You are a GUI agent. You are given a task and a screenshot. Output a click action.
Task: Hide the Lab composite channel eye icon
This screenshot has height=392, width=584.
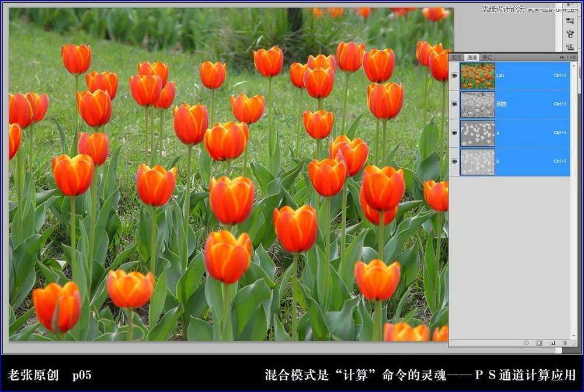(454, 75)
